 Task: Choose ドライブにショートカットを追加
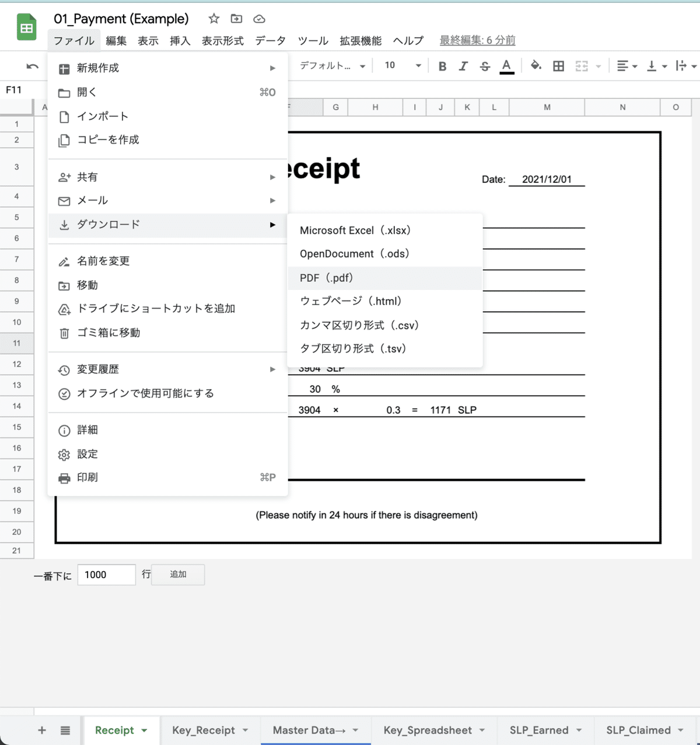click(168, 309)
